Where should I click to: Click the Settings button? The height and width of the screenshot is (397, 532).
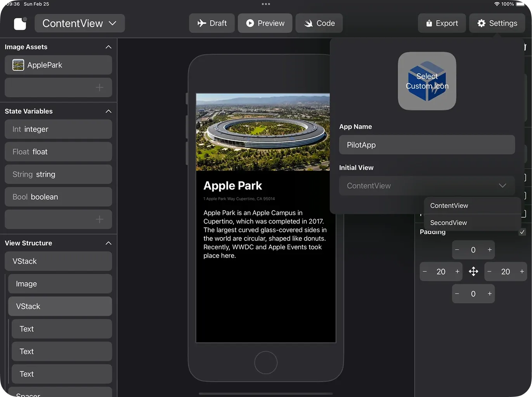(x=497, y=23)
